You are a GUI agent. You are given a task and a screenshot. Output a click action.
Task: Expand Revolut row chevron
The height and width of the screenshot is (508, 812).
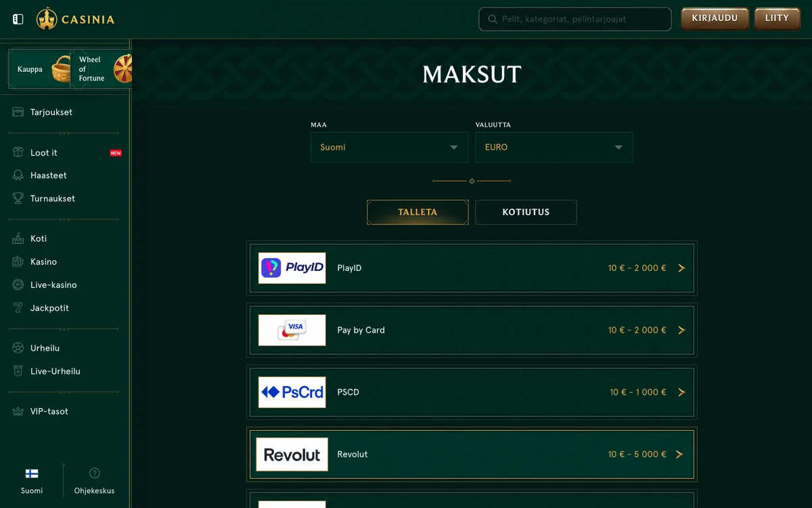point(679,454)
